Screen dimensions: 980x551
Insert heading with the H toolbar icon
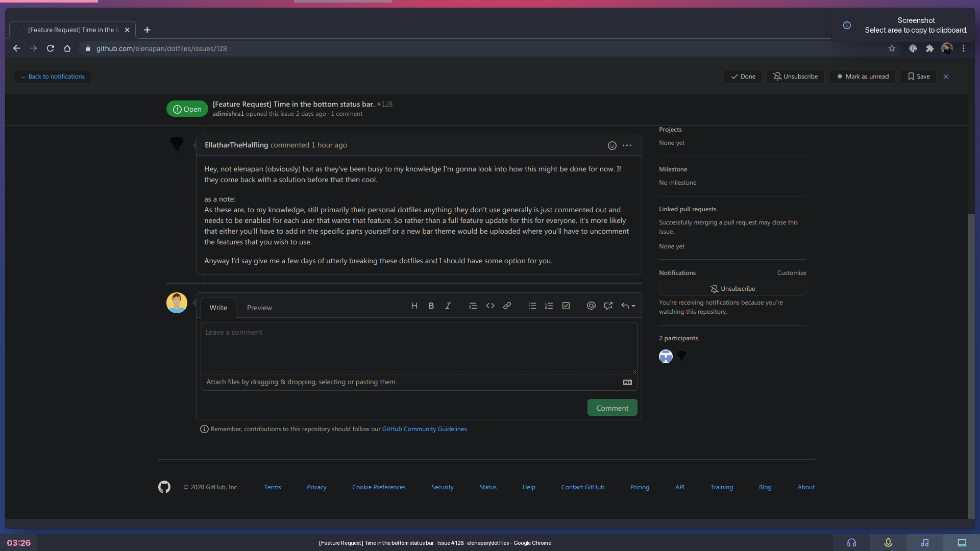tap(414, 306)
